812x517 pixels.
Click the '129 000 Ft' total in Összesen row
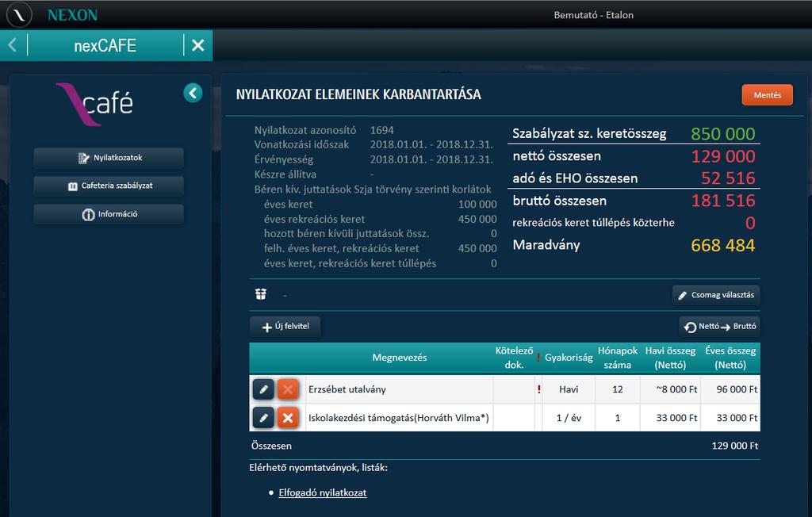pos(735,446)
